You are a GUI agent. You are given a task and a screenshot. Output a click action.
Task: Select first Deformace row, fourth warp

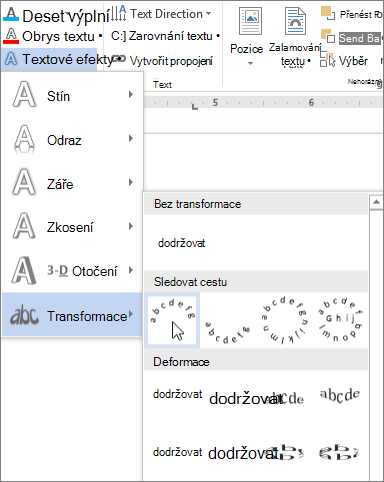pyautogui.click(x=340, y=395)
